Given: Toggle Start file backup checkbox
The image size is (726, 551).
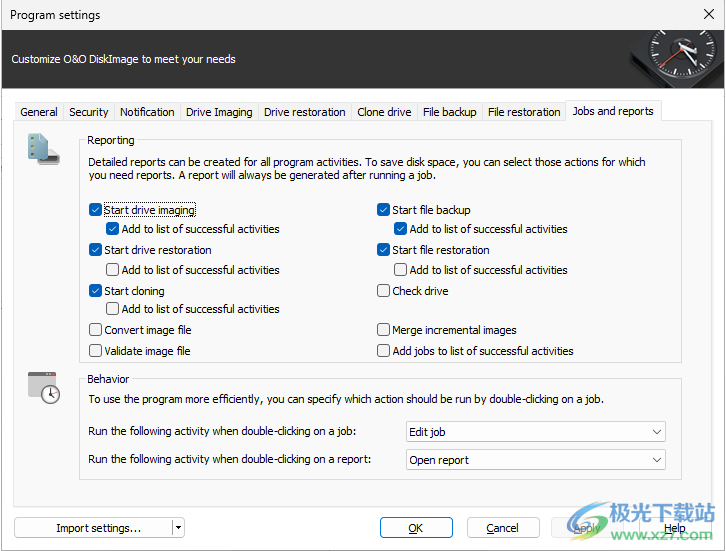Looking at the screenshot, I should (383, 210).
